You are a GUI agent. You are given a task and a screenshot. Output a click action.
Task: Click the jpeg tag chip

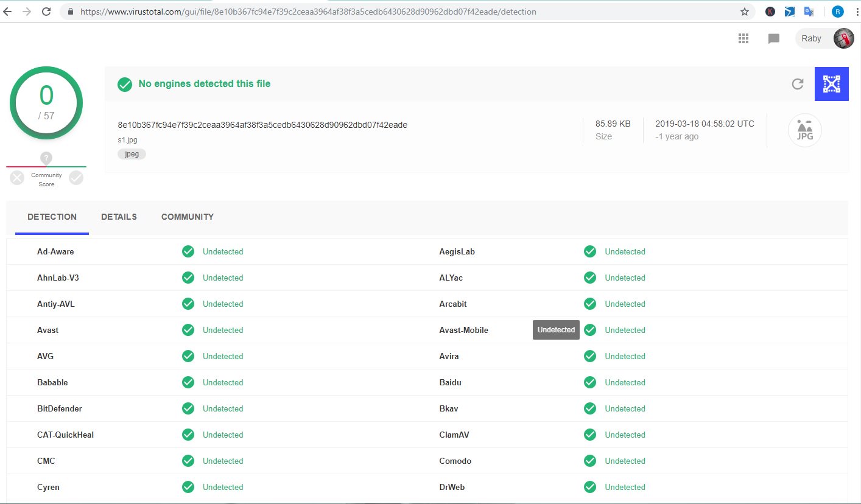(132, 154)
